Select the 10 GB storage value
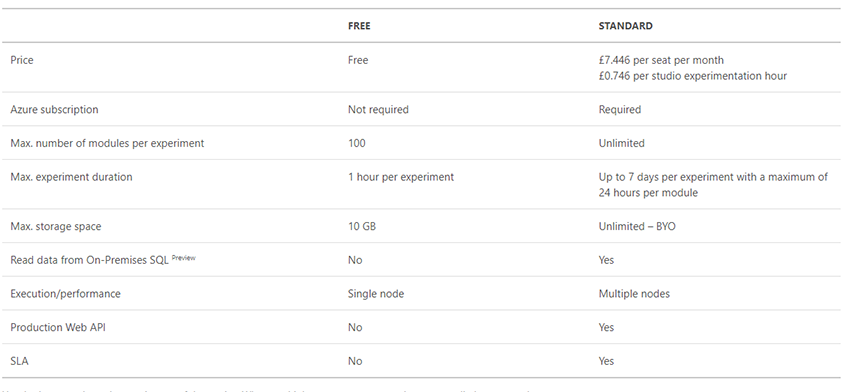850x392 pixels. pyautogui.click(x=362, y=227)
